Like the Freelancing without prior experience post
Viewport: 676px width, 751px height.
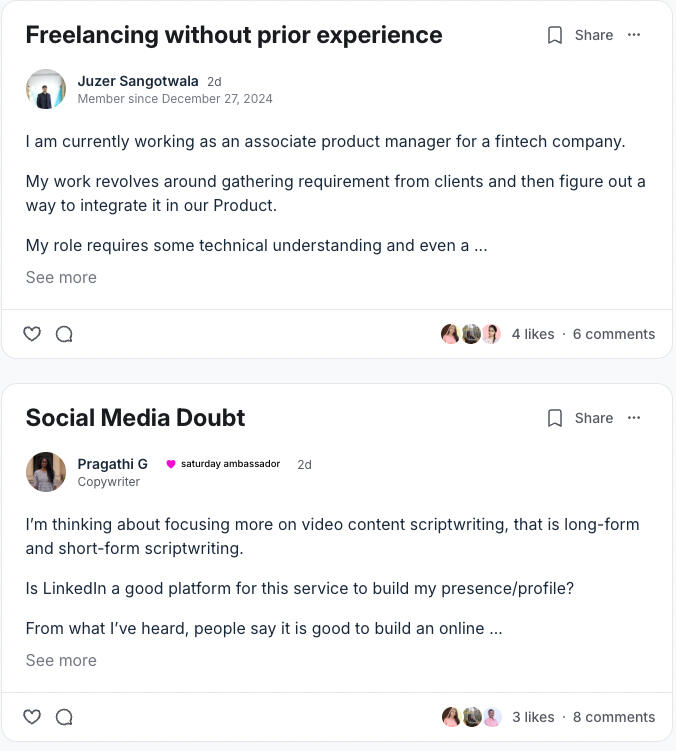pos(32,334)
